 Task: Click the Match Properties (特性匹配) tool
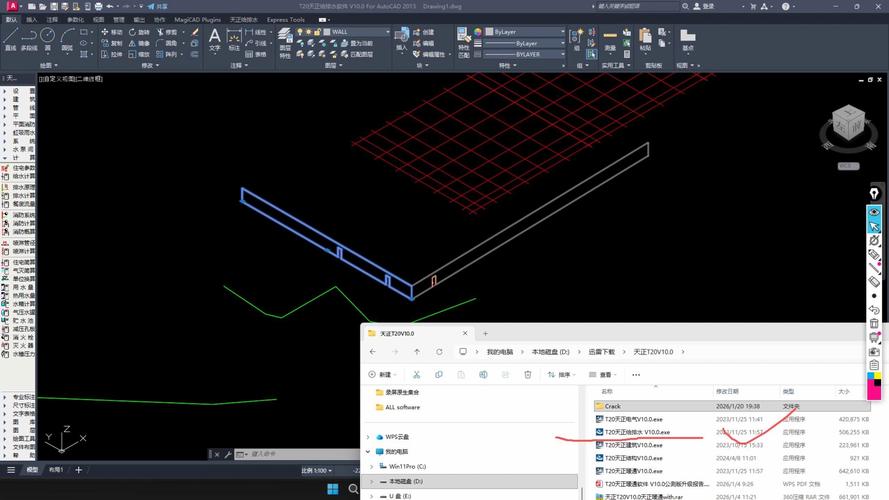pos(464,43)
